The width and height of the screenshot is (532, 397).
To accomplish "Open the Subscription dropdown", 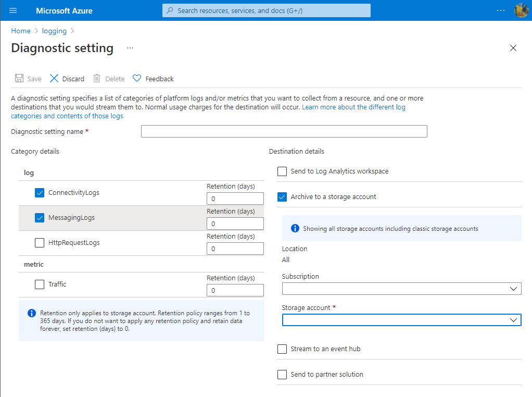I will (401, 288).
